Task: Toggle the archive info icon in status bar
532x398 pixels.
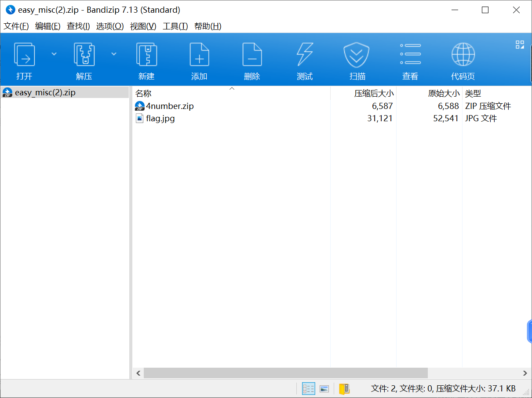Action: (x=344, y=388)
